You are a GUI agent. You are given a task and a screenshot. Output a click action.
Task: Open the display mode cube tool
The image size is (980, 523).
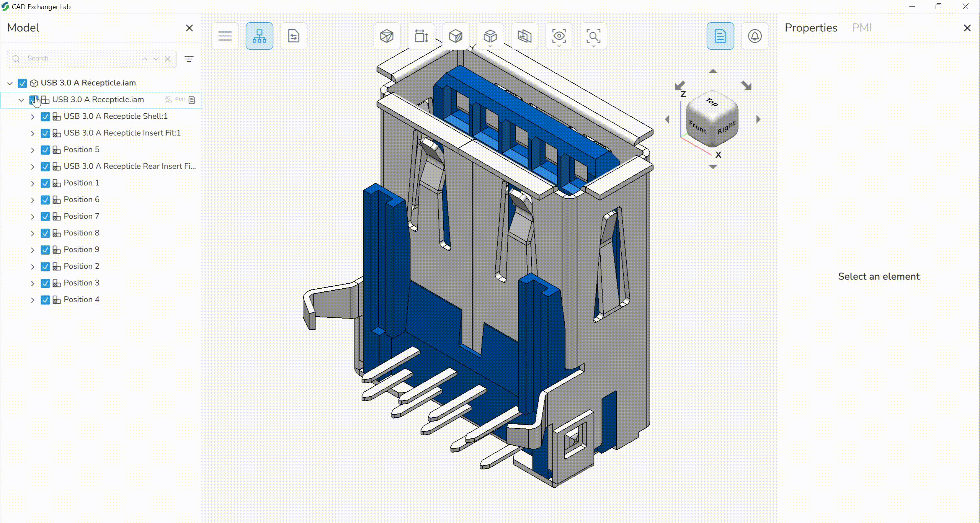(456, 36)
